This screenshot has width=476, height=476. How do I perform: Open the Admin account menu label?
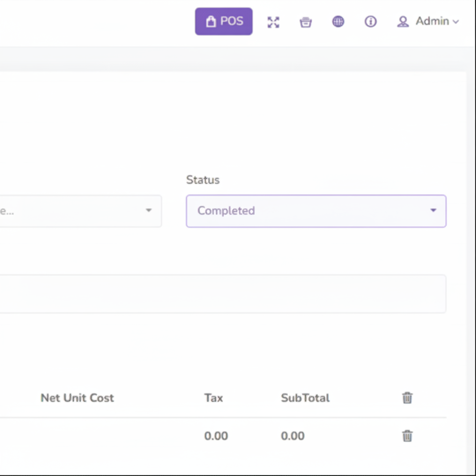tap(432, 21)
